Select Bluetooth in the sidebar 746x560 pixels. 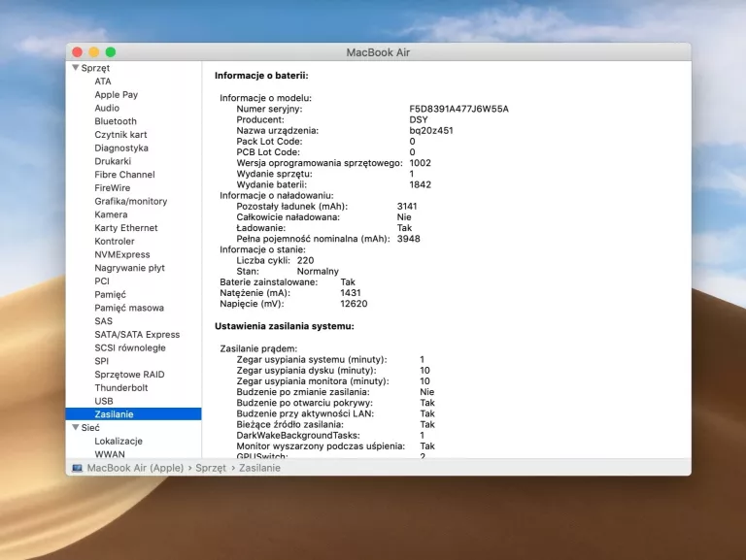116,121
